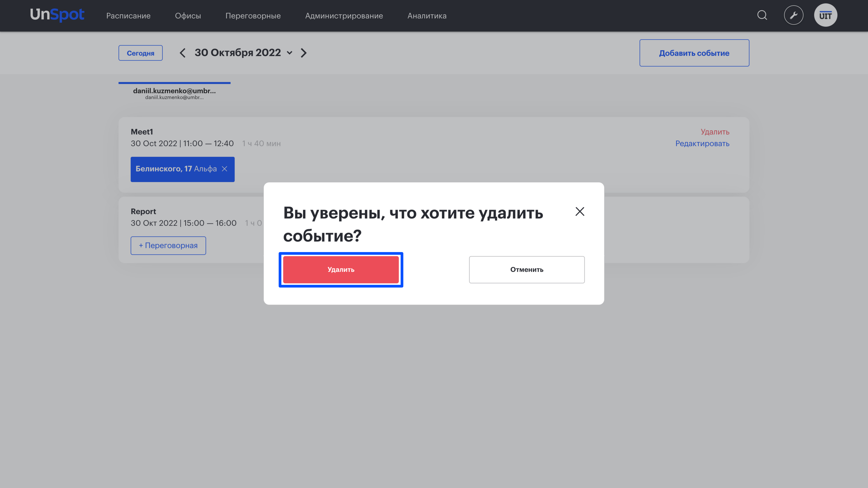Viewport: 868px width, 488px height.
Task: Click the 30 Октября 2022 date title
Action: click(238, 53)
